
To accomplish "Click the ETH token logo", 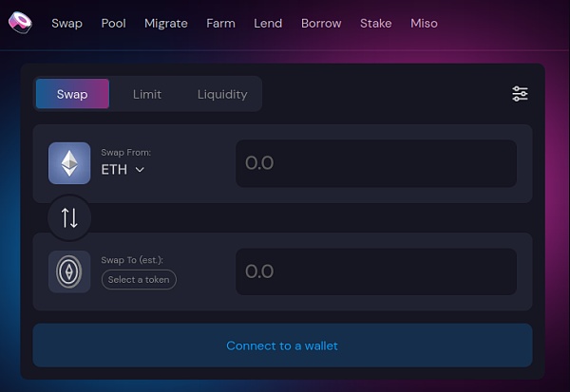I will [x=69, y=163].
